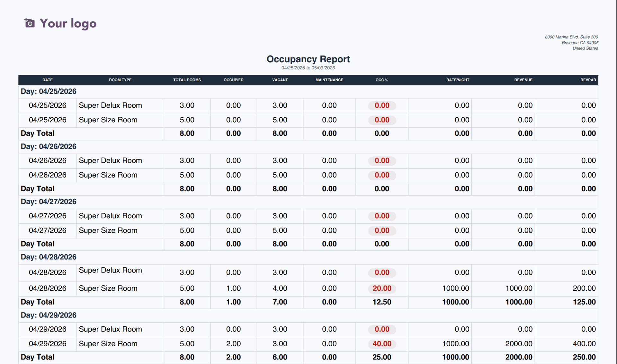The height and width of the screenshot is (364, 617).
Task: Select the 200.00 RevPAR cell
Action: [584, 289]
